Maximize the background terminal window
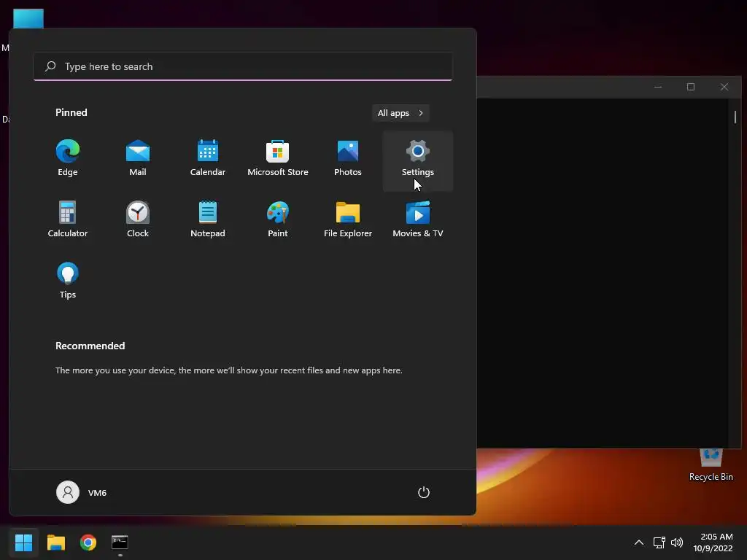 click(x=691, y=87)
